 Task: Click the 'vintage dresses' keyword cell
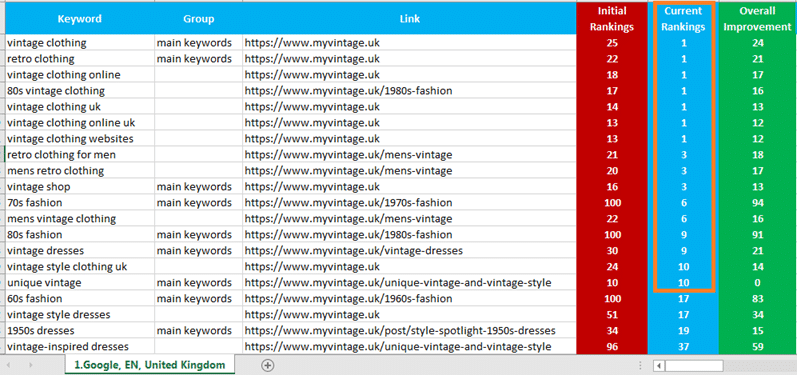point(80,251)
